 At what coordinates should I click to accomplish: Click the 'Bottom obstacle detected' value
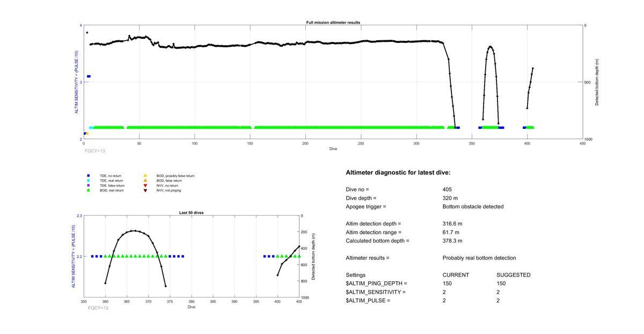[473, 207]
